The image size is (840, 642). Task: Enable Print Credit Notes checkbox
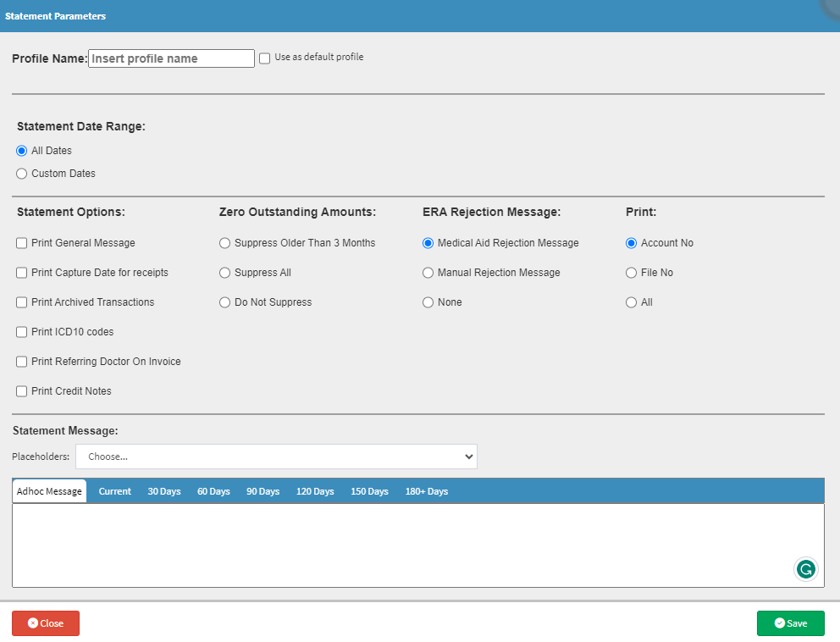[x=22, y=391]
